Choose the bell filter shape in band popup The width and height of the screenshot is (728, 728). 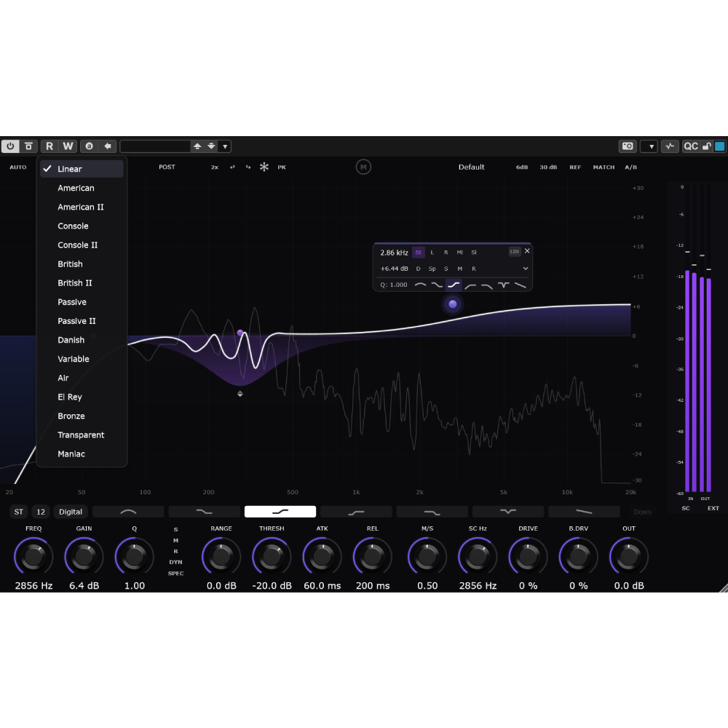tap(420, 285)
